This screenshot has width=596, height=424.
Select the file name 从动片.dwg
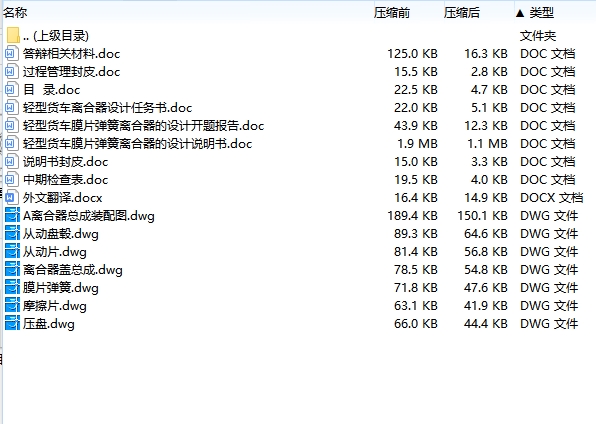click(x=54, y=252)
